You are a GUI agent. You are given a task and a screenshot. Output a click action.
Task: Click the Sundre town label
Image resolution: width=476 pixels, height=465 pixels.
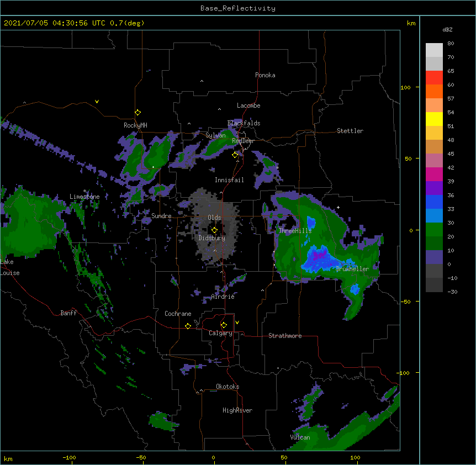[x=161, y=216]
